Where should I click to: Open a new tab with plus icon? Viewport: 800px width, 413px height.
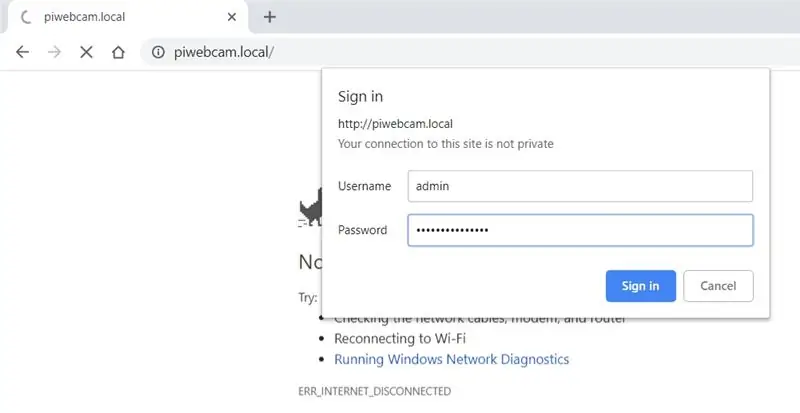(269, 17)
